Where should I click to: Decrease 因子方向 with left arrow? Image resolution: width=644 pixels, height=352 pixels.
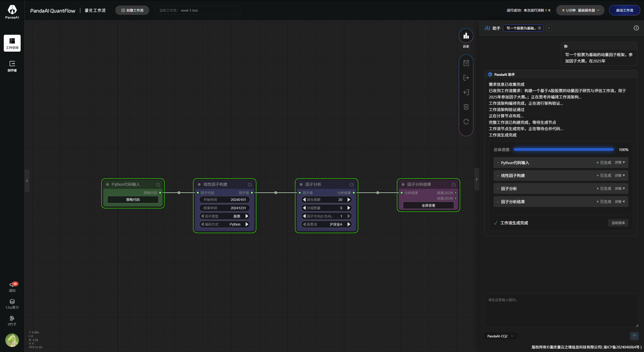[304, 216]
